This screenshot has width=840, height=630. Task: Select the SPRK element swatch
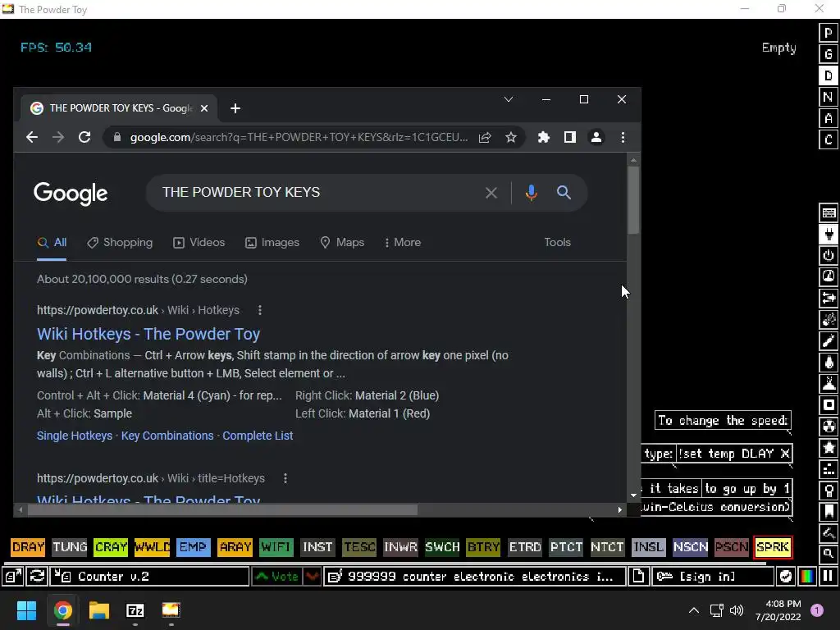coord(773,547)
